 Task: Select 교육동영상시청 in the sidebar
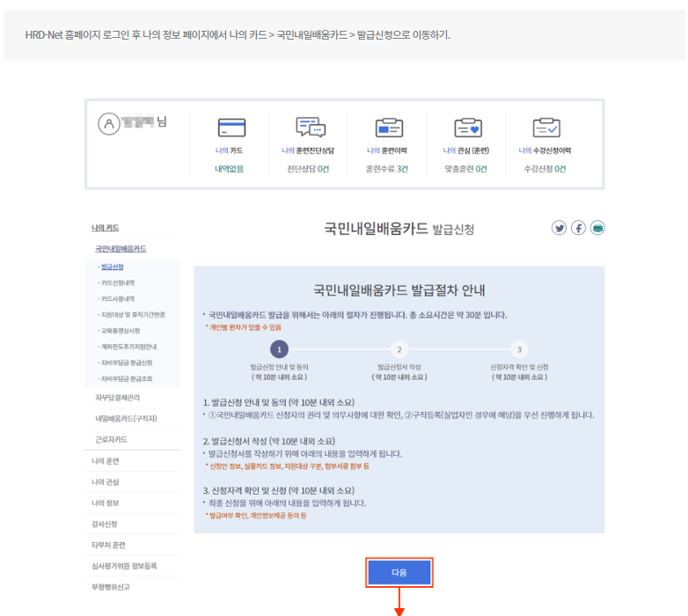pos(120,331)
